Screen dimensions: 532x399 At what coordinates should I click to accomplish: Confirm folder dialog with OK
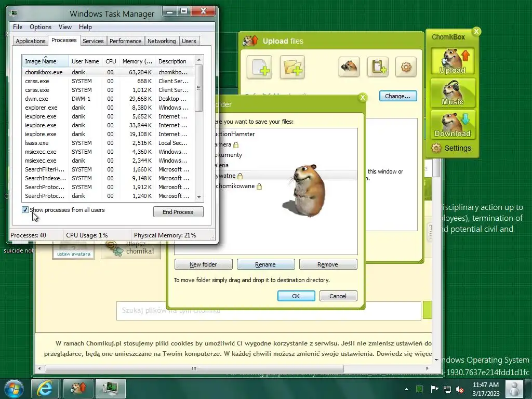tap(296, 296)
